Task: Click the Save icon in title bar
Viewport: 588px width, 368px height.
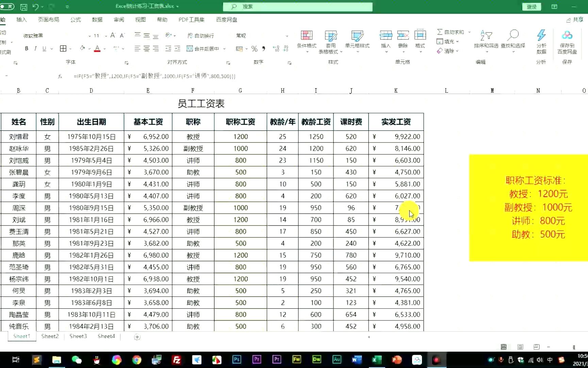Action: pyautogui.click(x=23, y=7)
